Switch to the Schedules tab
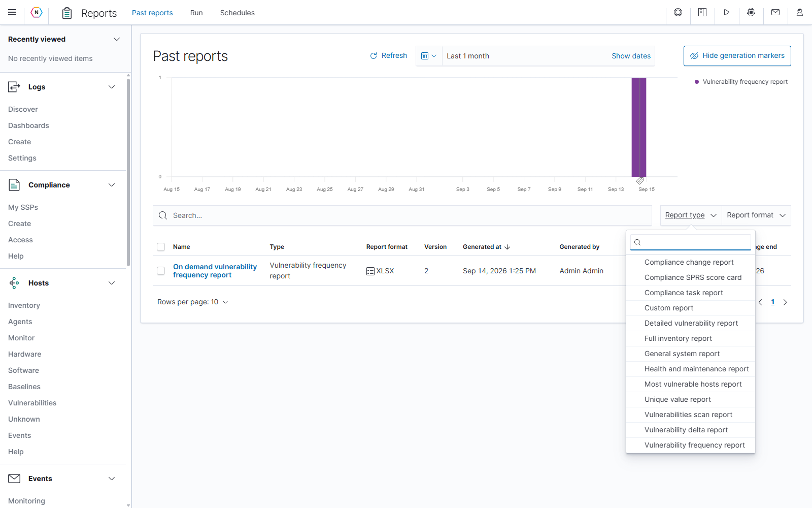 coord(238,13)
